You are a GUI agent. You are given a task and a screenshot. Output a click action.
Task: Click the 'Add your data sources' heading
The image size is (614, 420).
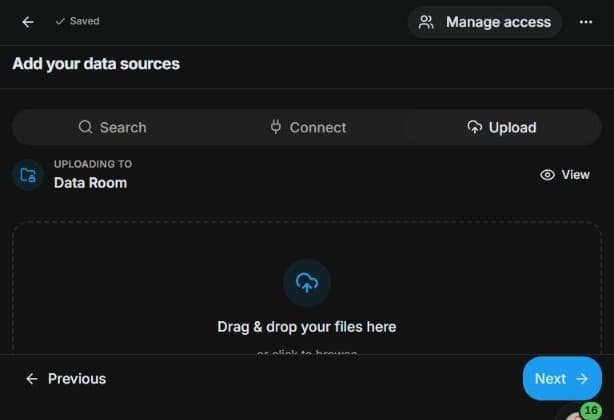96,64
